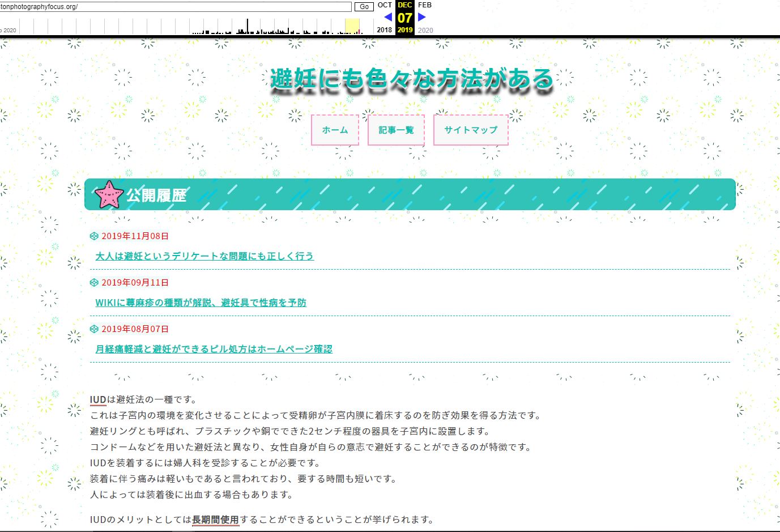Open the 記事一覧 menu item
This screenshot has height=532, width=780.
click(x=396, y=130)
